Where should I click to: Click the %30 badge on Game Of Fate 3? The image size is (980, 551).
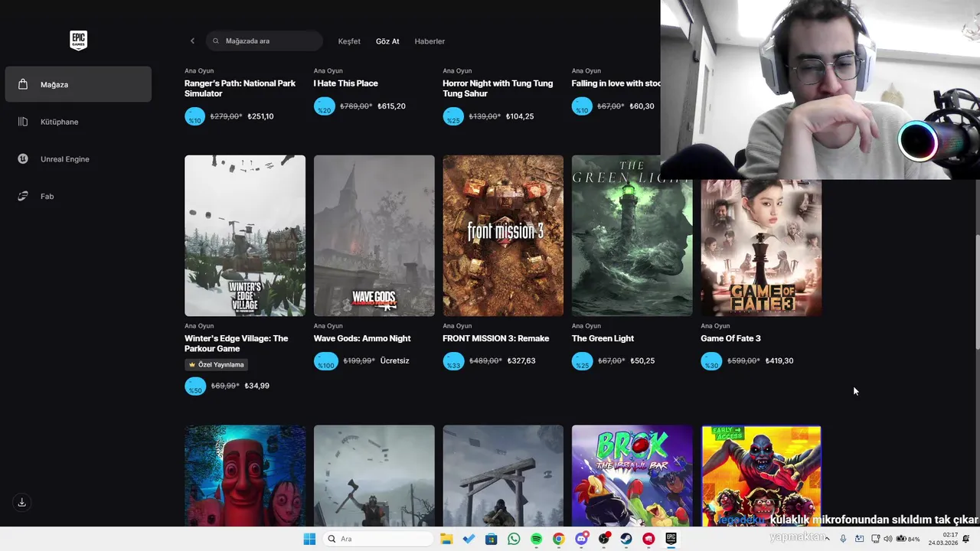pos(711,361)
